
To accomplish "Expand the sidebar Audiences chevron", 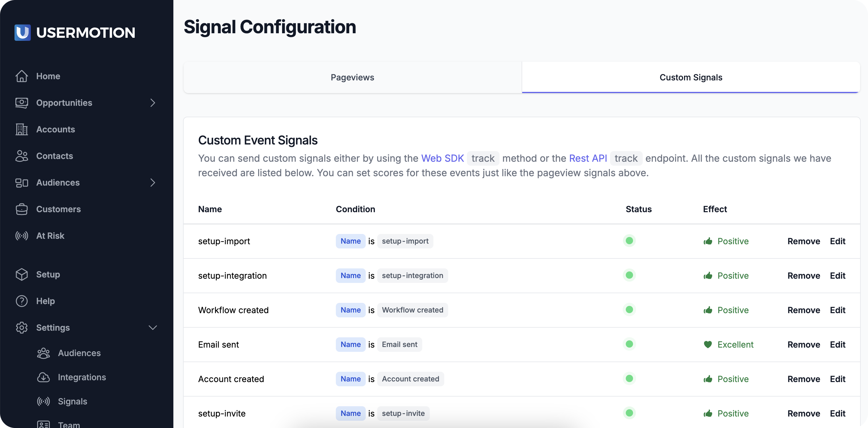I will [153, 183].
